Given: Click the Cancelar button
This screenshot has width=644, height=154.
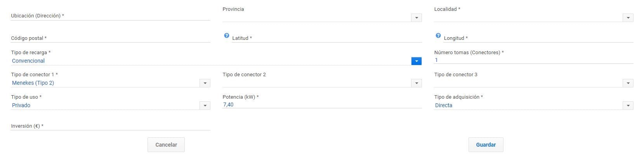Looking at the screenshot, I should [x=166, y=145].
